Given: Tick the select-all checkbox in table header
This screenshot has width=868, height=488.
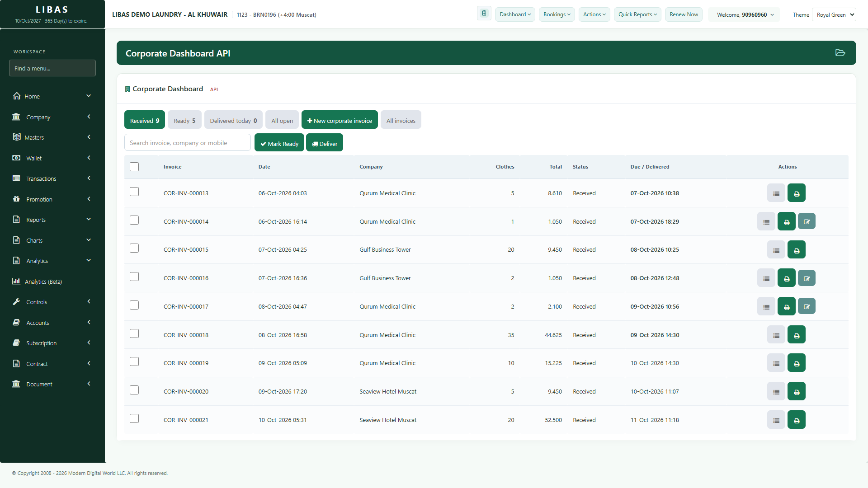Looking at the screenshot, I should pos(134,167).
